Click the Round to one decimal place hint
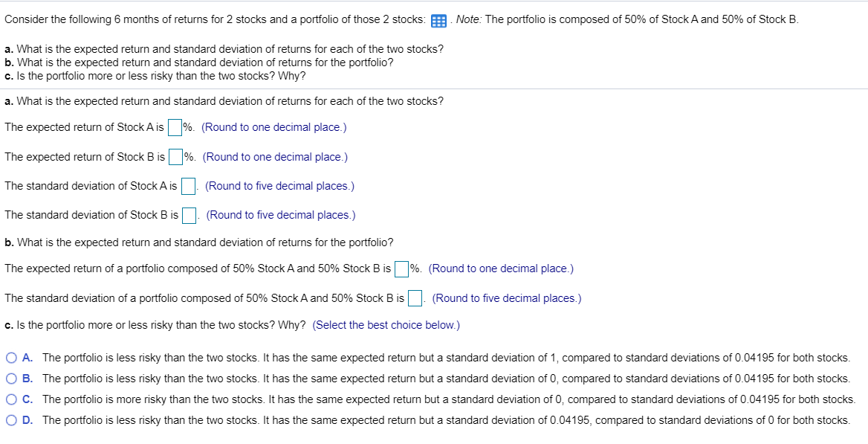868x444 pixels. pyautogui.click(x=273, y=126)
